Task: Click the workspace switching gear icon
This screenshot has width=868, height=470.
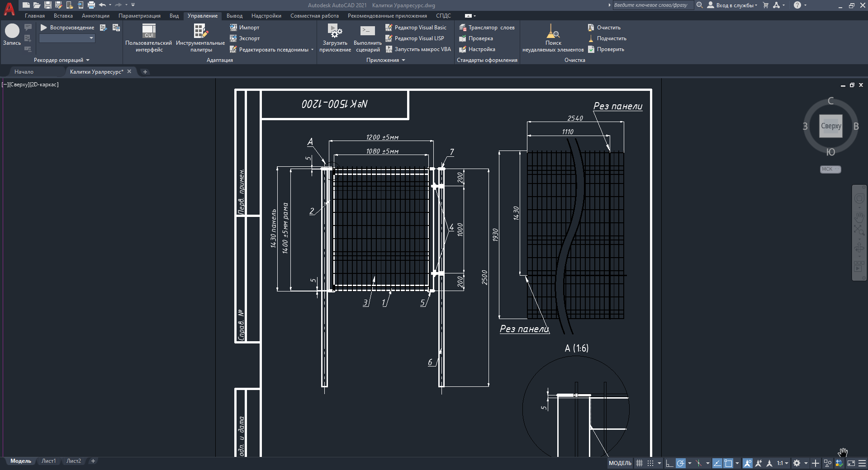Action: 797,463
